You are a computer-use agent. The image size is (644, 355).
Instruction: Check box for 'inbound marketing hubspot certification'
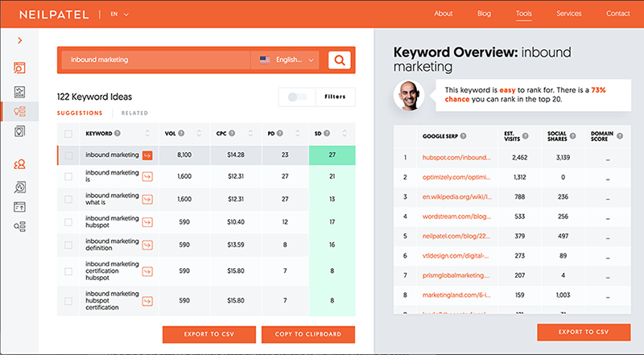(x=68, y=301)
